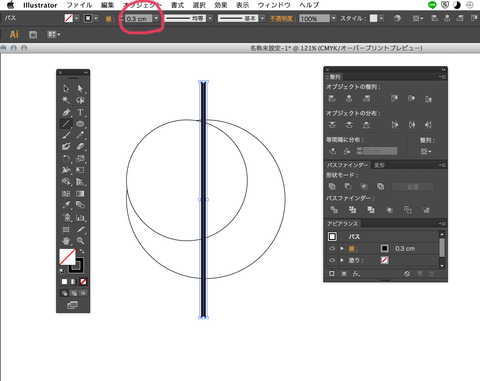Screen dimensions: 480x381
Task: Click the 拡張 expand button
Action: (x=413, y=187)
